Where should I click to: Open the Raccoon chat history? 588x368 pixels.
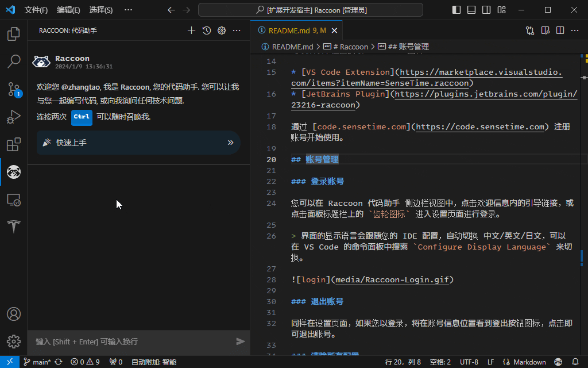pos(207,30)
